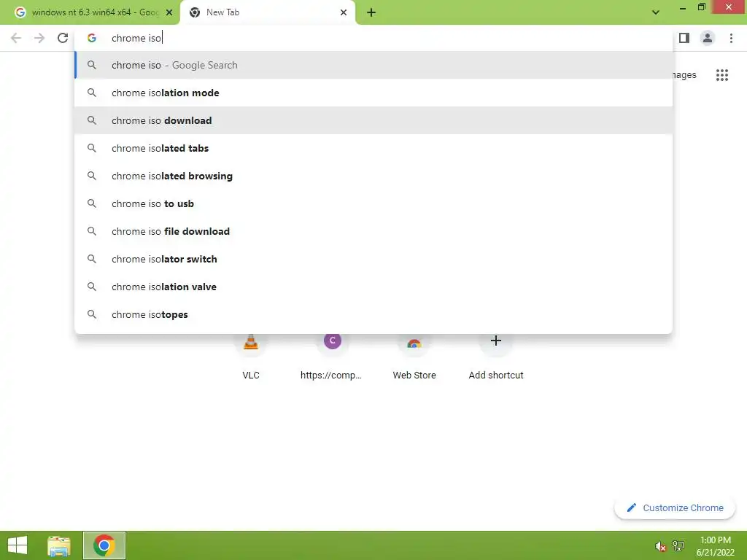
Task: Pick 'chrome isolation valve' suggestion
Action: [373, 286]
